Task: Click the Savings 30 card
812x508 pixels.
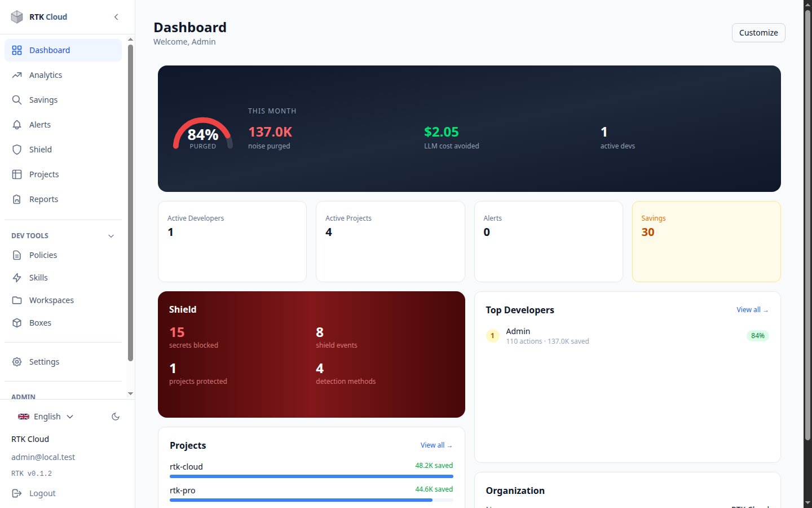Action: click(707, 242)
